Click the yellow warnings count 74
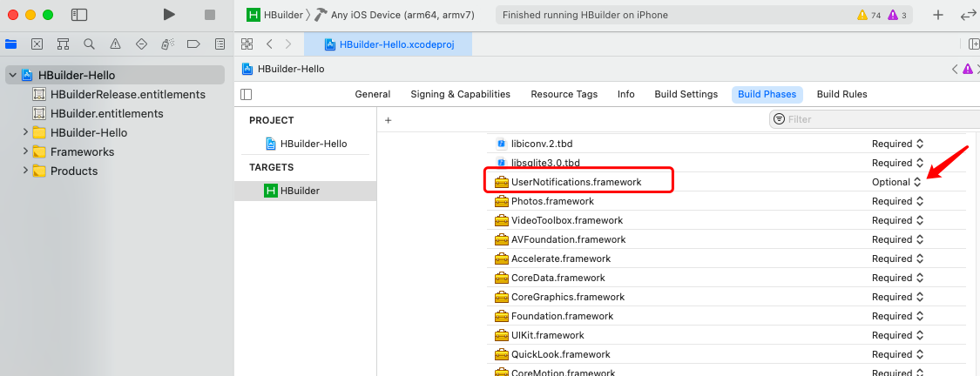The image size is (980, 376). pyautogui.click(x=869, y=15)
